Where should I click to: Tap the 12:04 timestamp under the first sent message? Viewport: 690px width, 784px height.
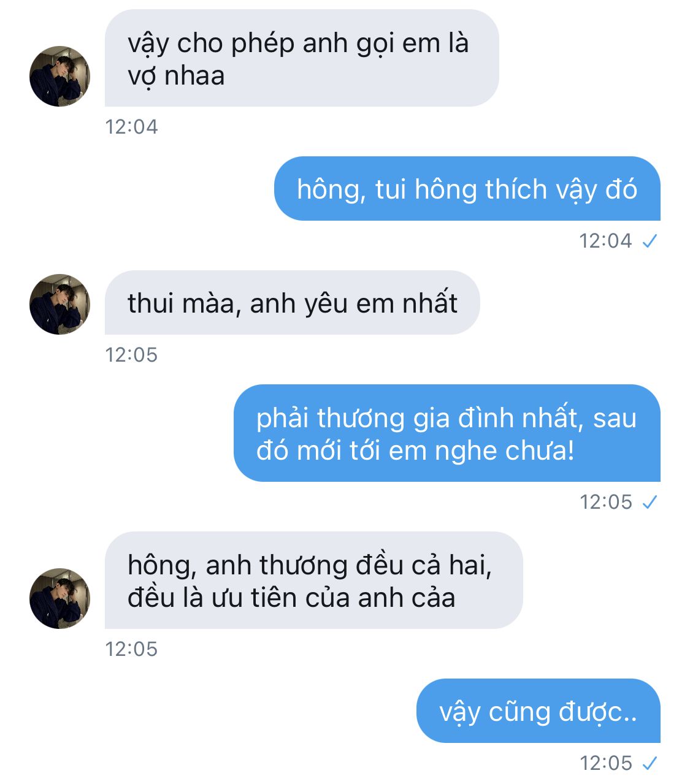pos(605,241)
